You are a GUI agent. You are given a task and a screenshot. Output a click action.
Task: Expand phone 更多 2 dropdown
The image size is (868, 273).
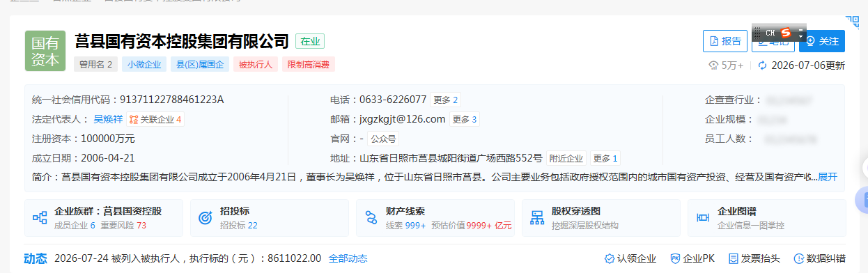[x=446, y=100]
